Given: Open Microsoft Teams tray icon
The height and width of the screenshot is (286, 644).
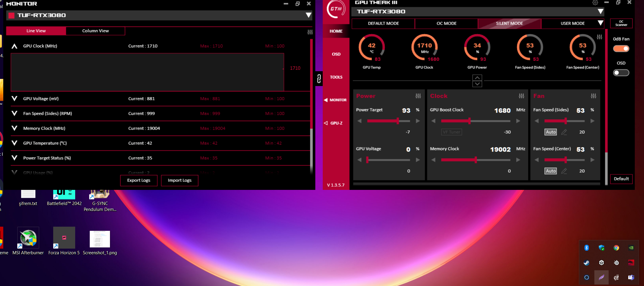Looking at the screenshot, I should (631, 277).
